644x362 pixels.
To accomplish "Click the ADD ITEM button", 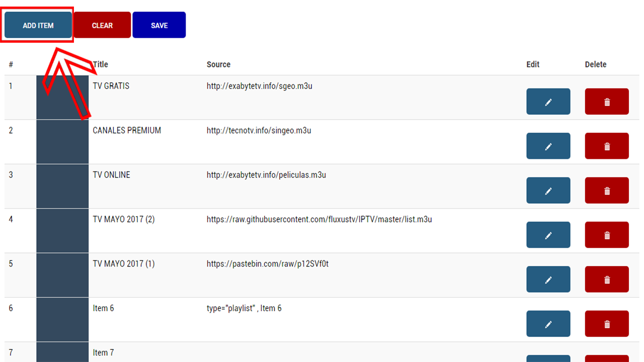I will [38, 25].
